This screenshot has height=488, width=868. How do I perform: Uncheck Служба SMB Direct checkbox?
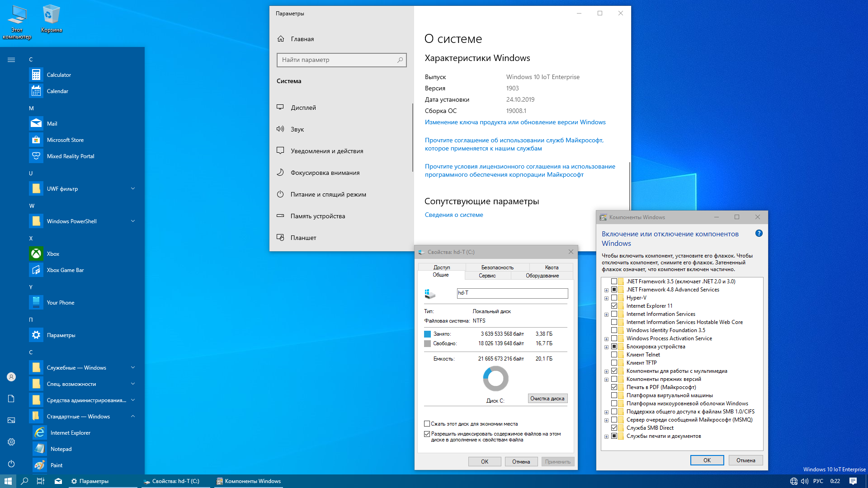click(614, 428)
